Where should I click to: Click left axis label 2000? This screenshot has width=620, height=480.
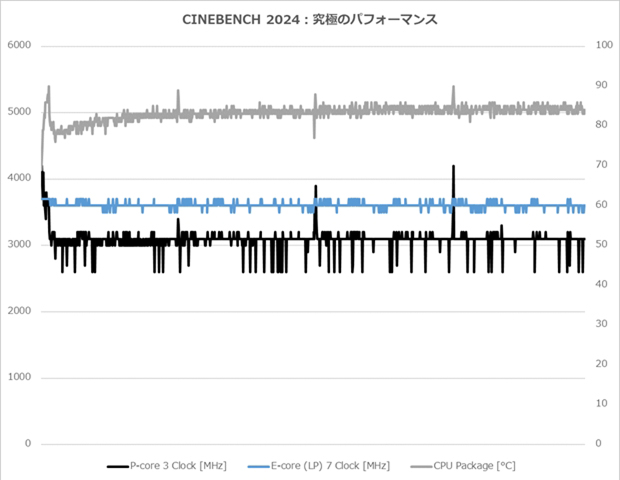tap(19, 311)
